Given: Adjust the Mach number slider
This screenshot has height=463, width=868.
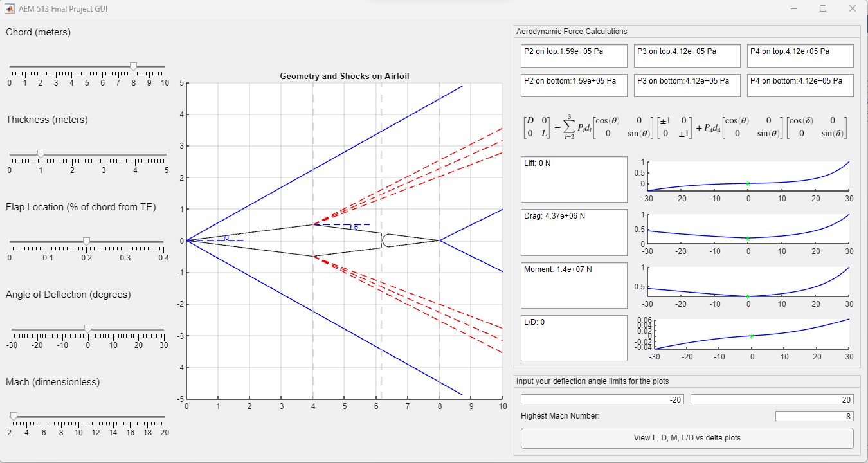Looking at the screenshot, I should point(15,415).
